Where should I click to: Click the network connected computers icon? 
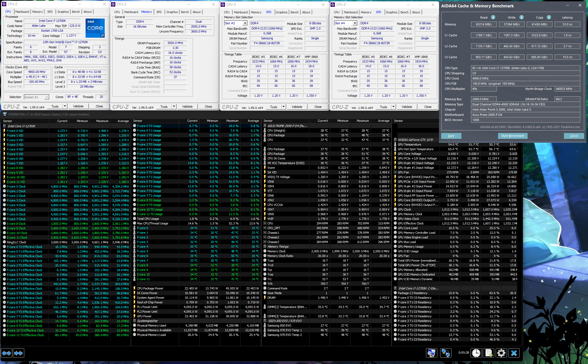tap(446, 353)
